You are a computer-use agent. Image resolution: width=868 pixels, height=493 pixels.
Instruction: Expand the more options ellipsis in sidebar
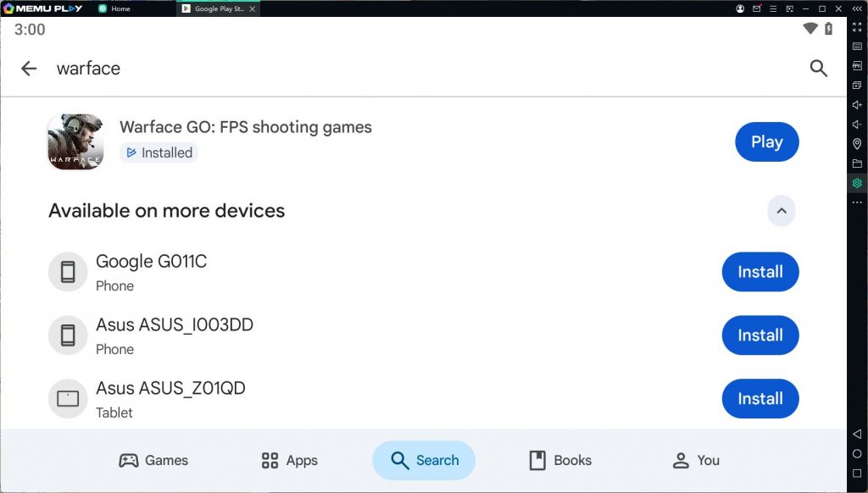pos(857,202)
